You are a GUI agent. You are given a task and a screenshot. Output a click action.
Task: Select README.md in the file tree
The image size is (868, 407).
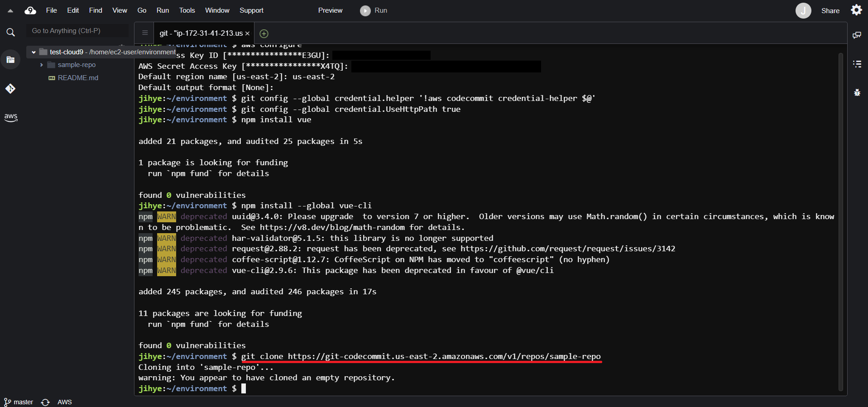pos(78,78)
